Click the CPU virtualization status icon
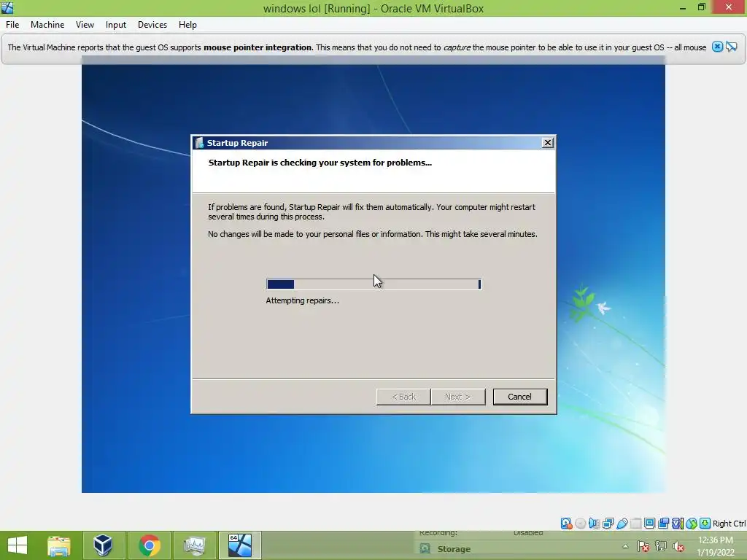This screenshot has width=747, height=560. [677, 524]
